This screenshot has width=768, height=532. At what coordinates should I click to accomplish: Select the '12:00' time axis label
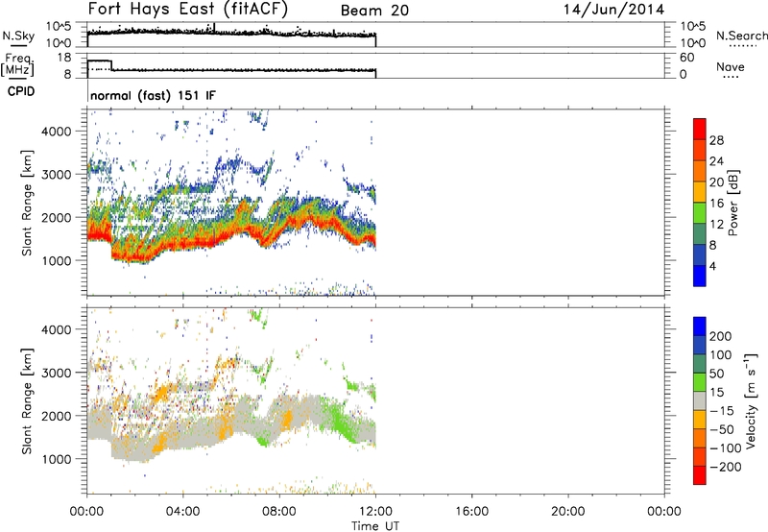click(x=375, y=512)
